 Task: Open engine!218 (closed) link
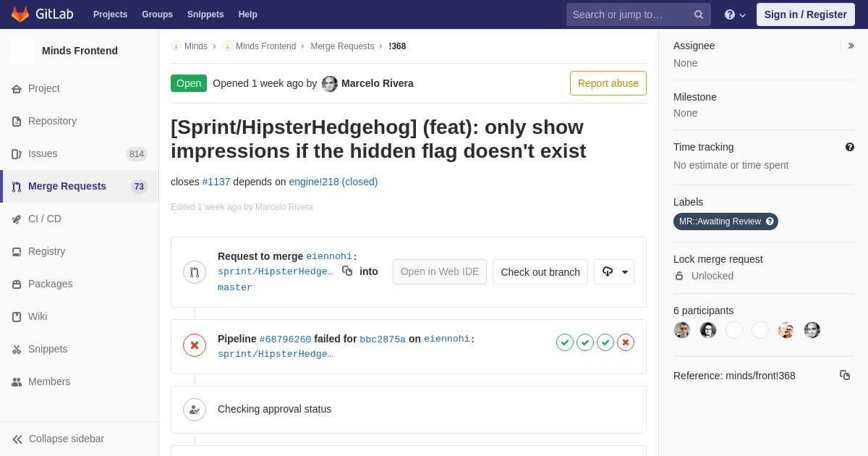pos(333,182)
